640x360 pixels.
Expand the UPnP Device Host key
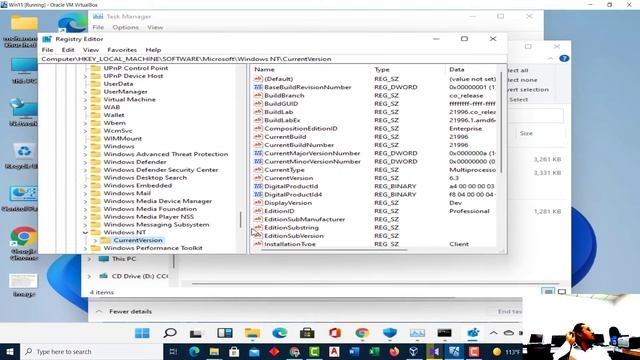[85, 76]
